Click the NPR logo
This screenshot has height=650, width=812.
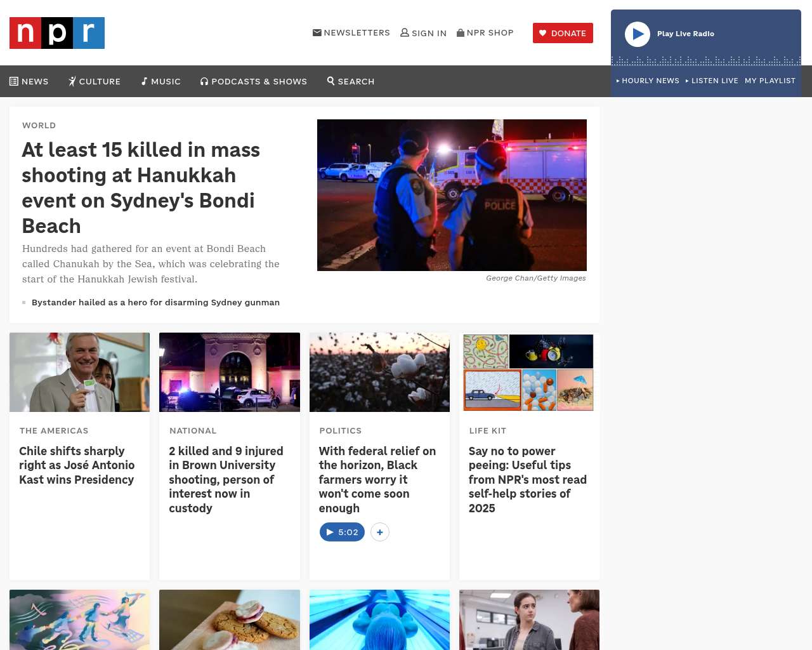pyautogui.click(x=57, y=33)
